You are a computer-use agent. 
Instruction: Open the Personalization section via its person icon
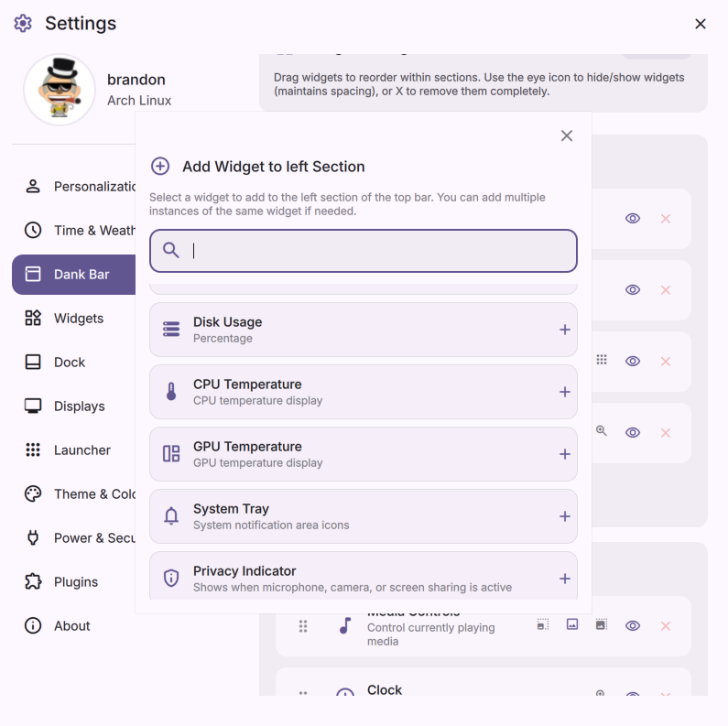[x=32, y=186]
